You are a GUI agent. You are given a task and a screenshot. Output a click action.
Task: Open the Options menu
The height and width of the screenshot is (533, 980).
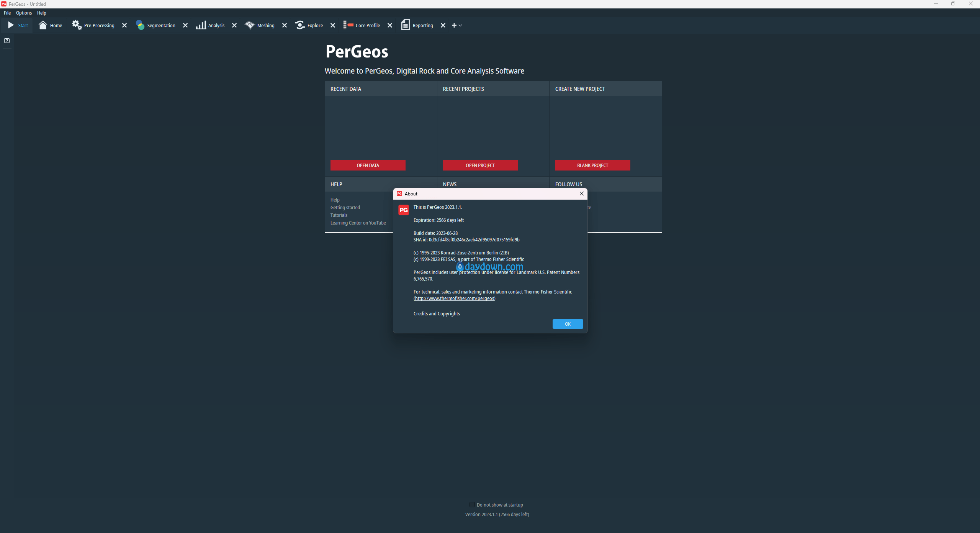point(24,13)
